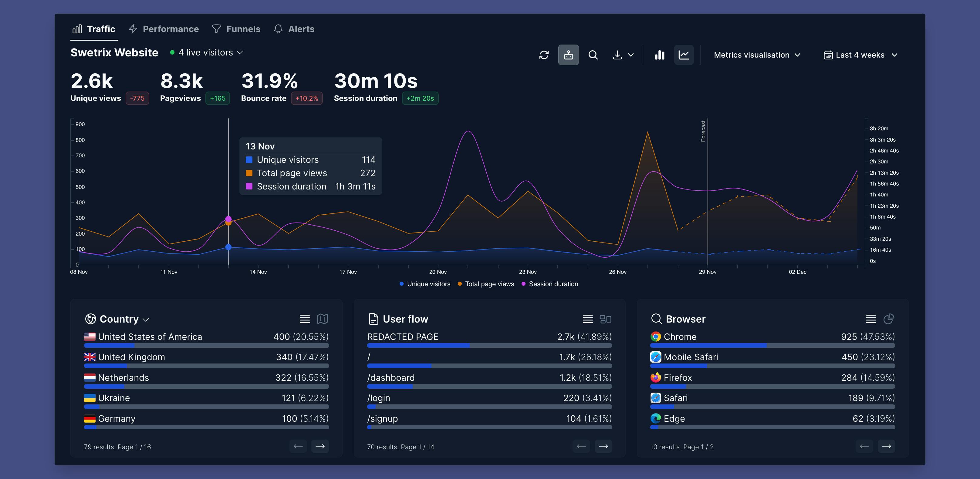Toggle Unique visitors legend item

(x=425, y=284)
